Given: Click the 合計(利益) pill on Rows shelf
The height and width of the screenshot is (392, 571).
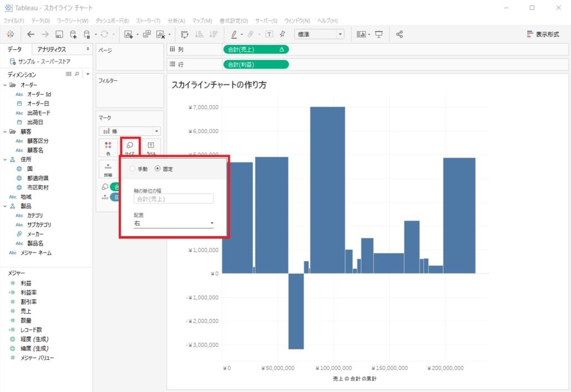Looking at the screenshot, I should (x=256, y=65).
